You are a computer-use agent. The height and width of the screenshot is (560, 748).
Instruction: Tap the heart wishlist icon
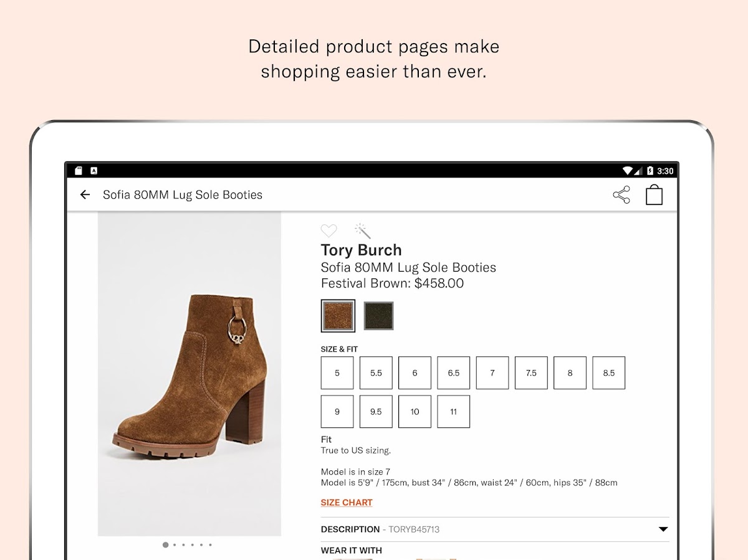click(x=328, y=231)
